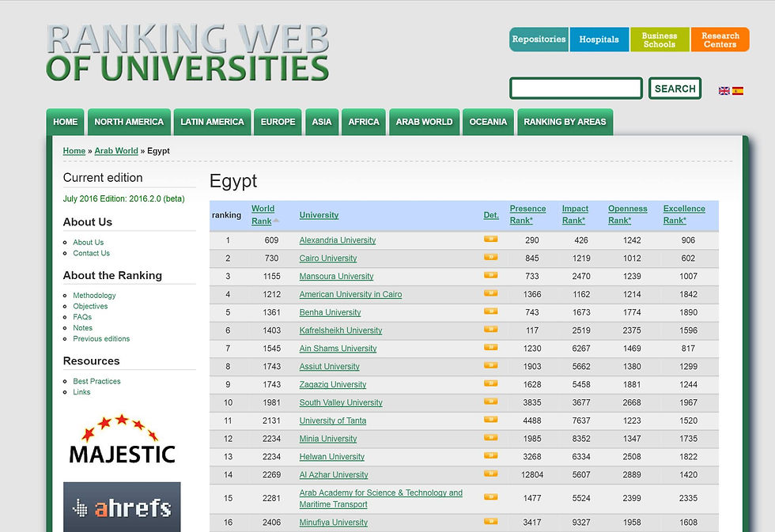
Task: Open details icon for Al Azhar University
Action: pyautogui.click(x=490, y=474)
